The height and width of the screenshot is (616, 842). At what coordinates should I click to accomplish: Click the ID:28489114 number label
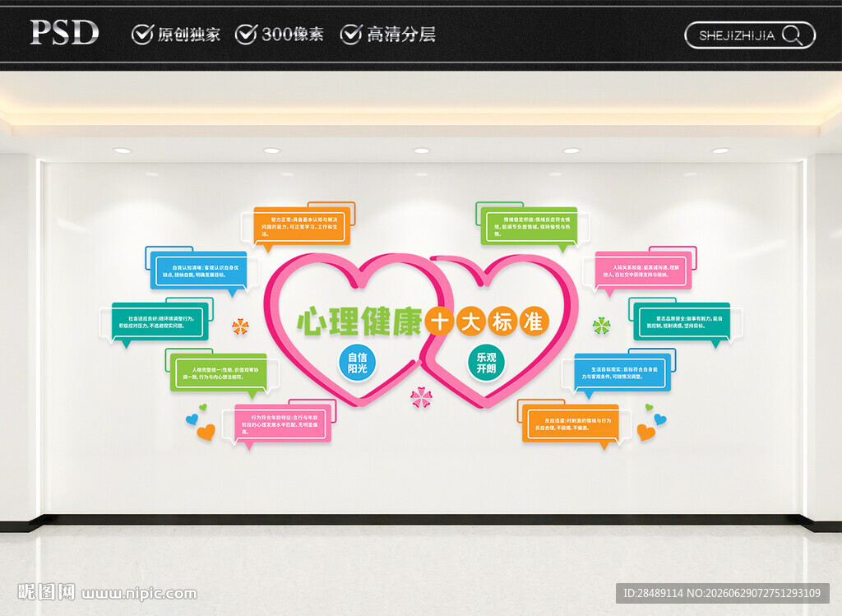653,593
